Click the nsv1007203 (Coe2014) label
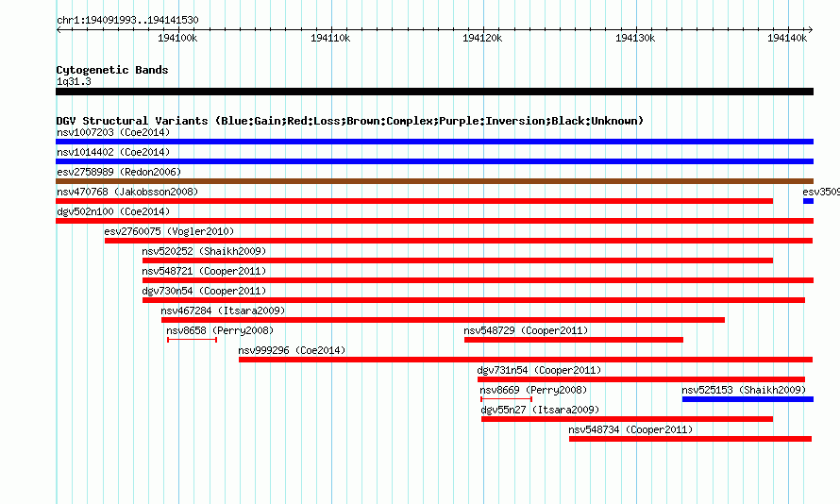 coord(113,132)
